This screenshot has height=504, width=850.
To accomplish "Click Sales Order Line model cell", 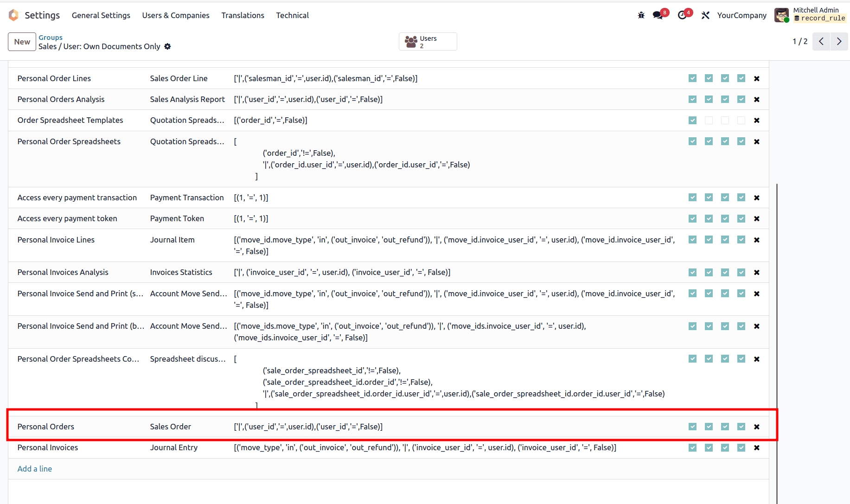I will (179, 78).
